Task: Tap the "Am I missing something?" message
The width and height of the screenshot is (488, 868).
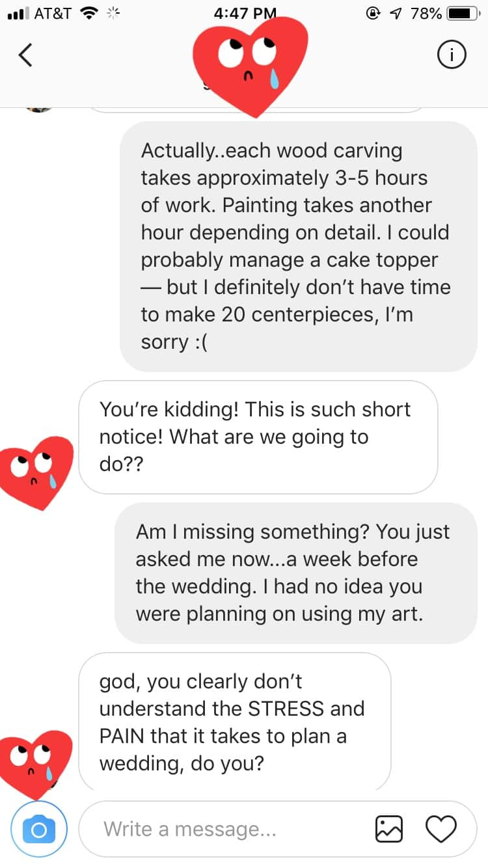Action: 295,573
